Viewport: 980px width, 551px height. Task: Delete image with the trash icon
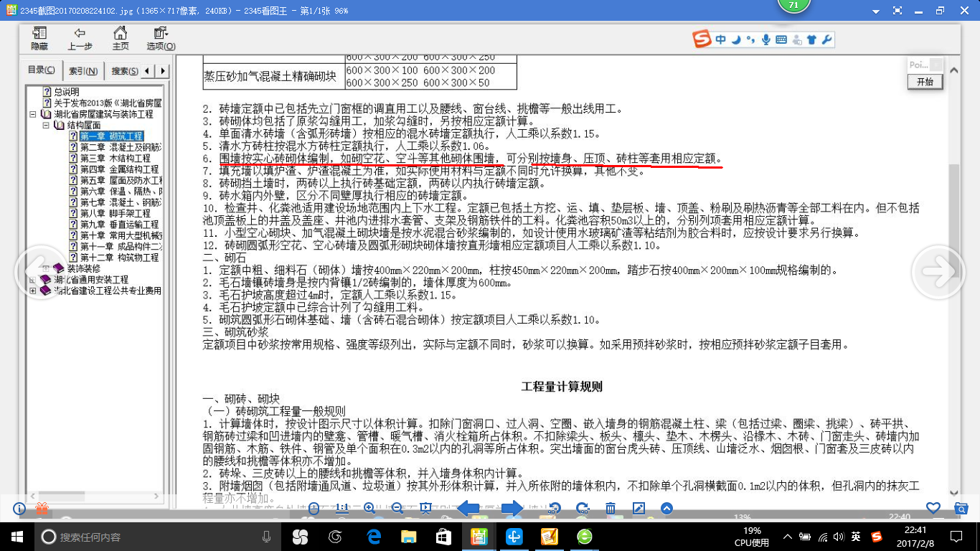pos(611,509)
